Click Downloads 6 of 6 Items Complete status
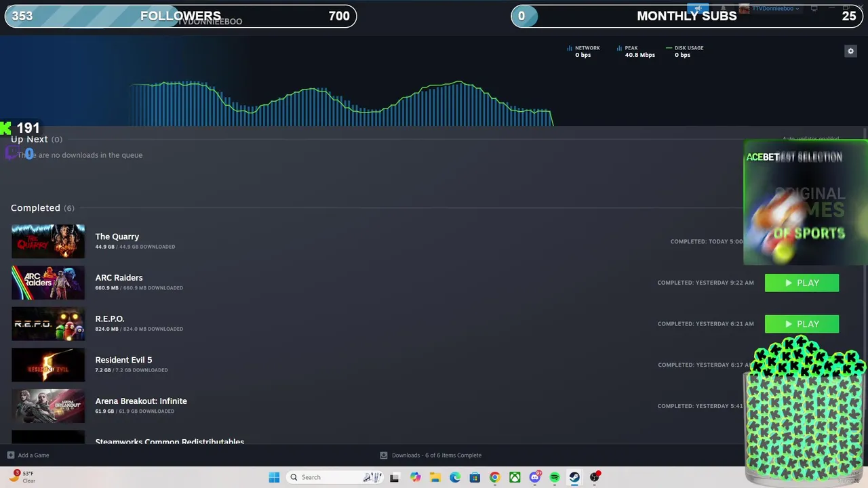This screenshot has width=868, height=488. (437, 455)
